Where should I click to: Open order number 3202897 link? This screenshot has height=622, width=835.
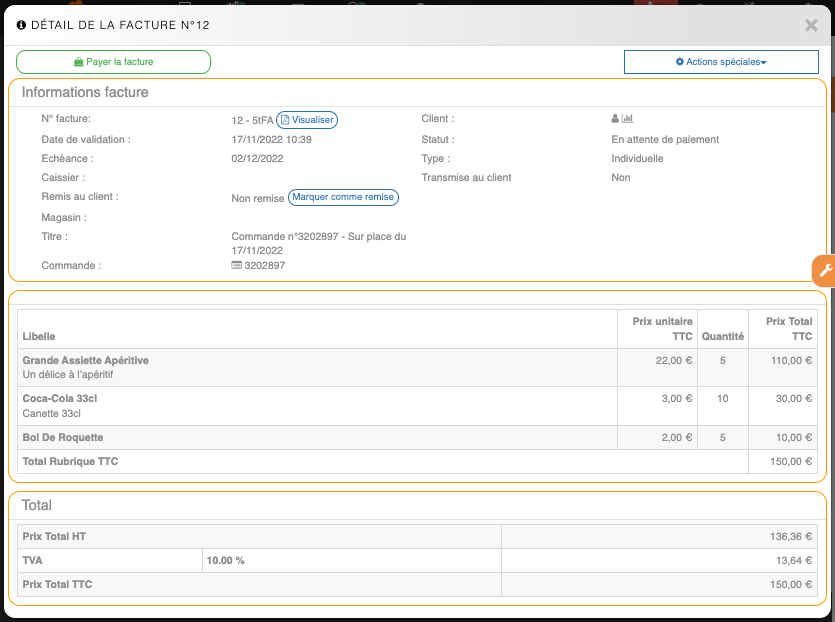click(x=265, y=266)
